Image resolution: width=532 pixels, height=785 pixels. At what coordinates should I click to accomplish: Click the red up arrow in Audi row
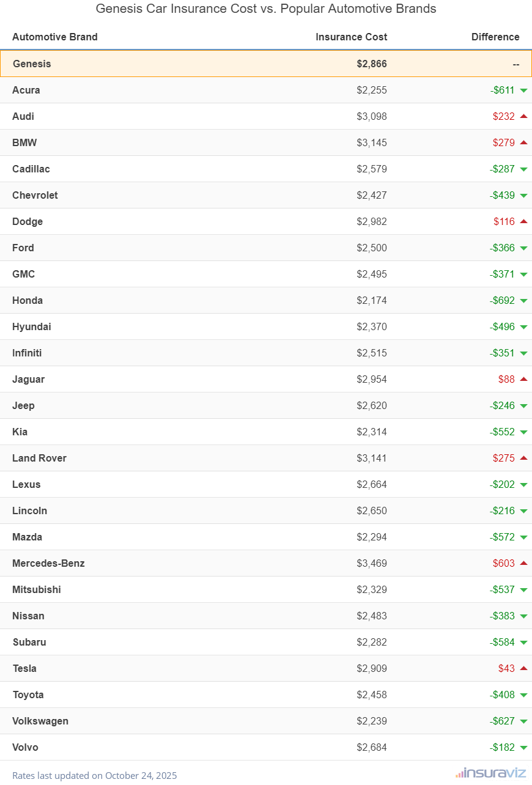pos(523,116)
